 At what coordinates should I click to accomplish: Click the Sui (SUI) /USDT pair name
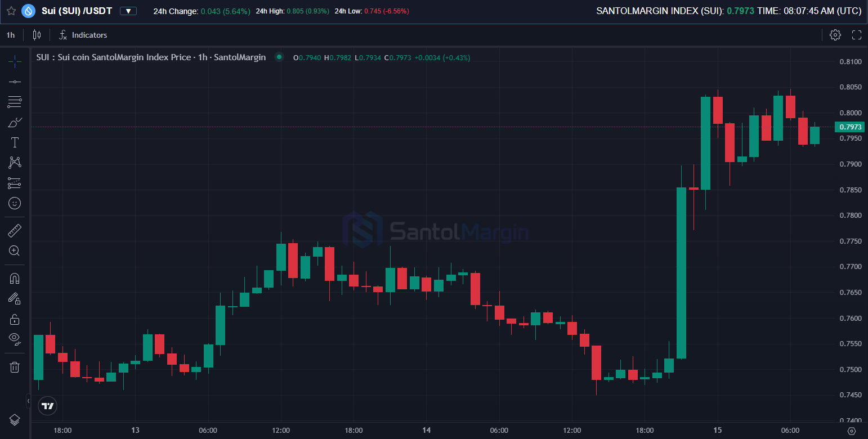(77, 11)
